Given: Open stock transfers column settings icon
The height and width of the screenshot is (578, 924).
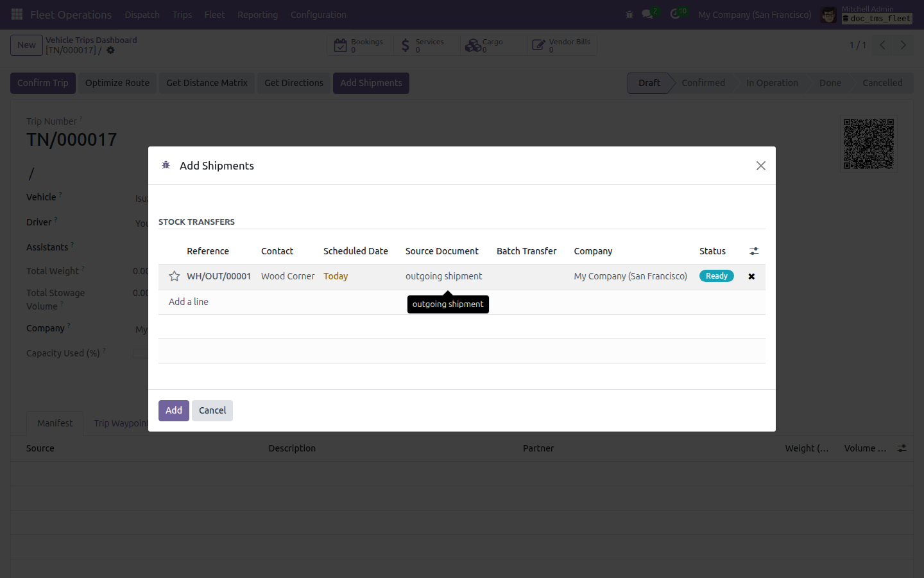Looking at the screenshot, I should pos(754,251).
